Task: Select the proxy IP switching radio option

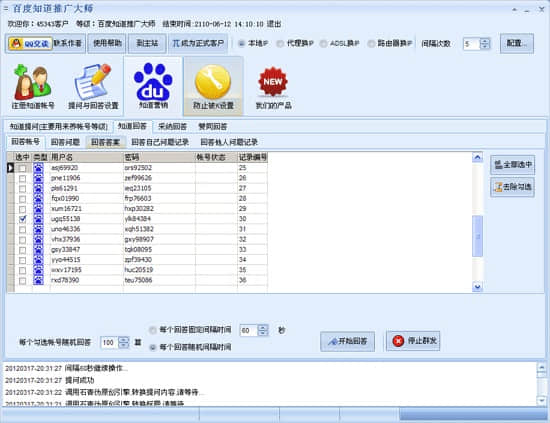Action: coord(280,43)
